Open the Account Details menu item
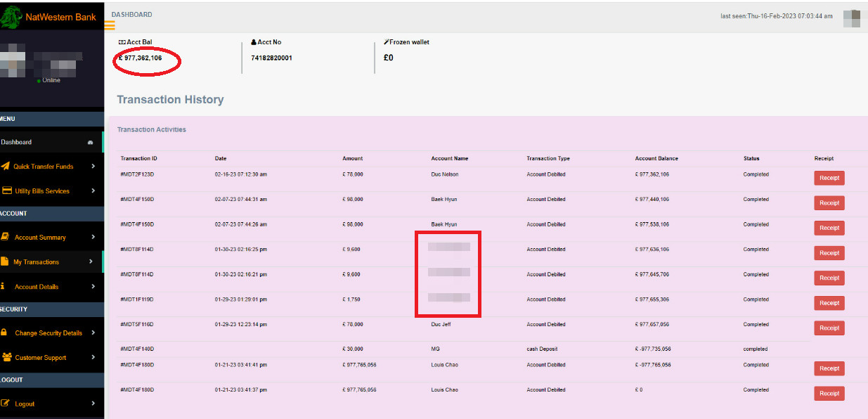Viewport: 868px width, 419px height. tap(37, 287)
